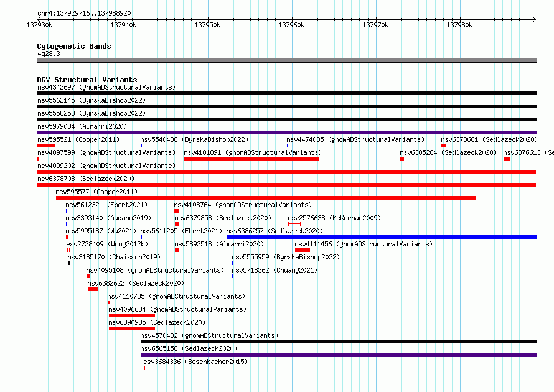Click the red bar for nsv4101891
554x392 pixels.
coord(251,159)
